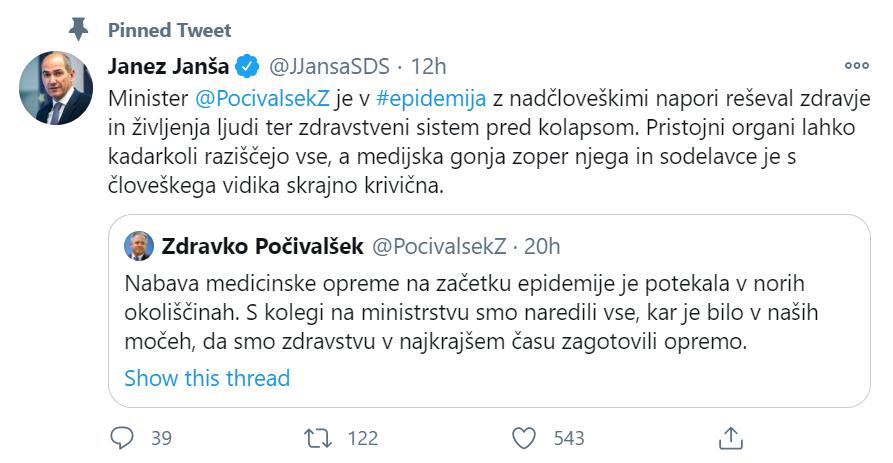Click the retweet arrows icon
Image resolution: width=893 pixels, height=463 pixels.
click(x=316, y=437)
